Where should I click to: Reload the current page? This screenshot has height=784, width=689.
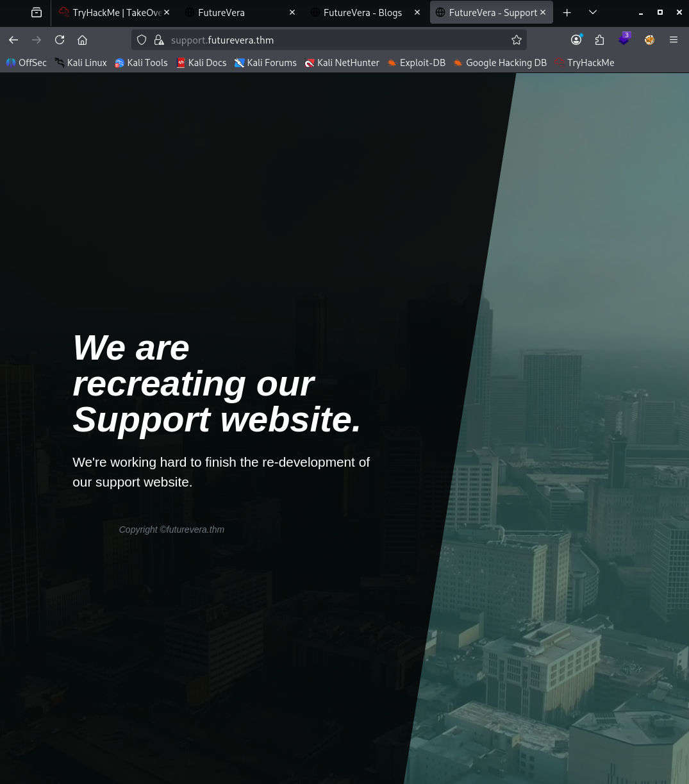[60, 40]
